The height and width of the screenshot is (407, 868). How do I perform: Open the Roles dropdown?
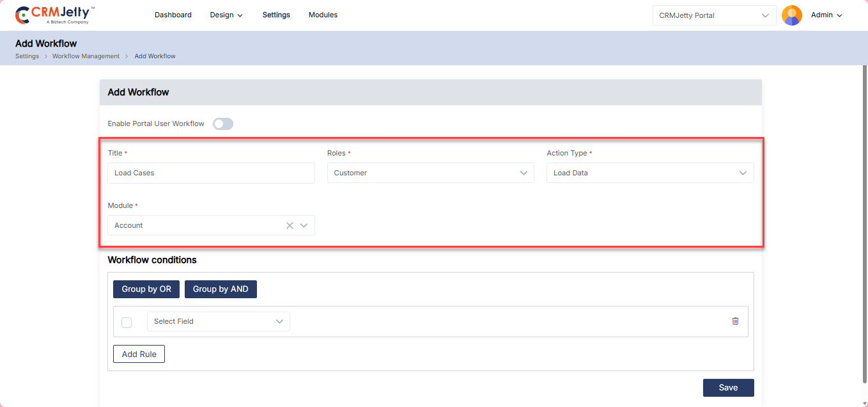pyautogui.click(x=430, y=173)
